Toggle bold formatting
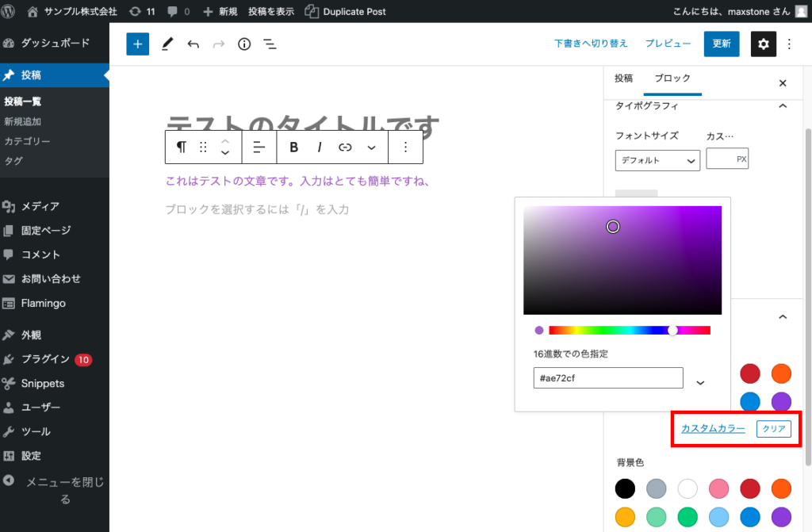 293,147
